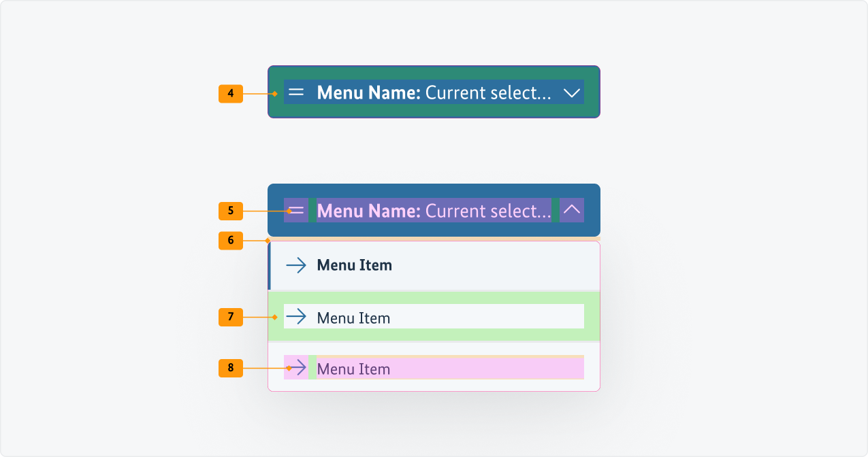Click the orange callout badge numbered 7

click(x=230, y=317)
